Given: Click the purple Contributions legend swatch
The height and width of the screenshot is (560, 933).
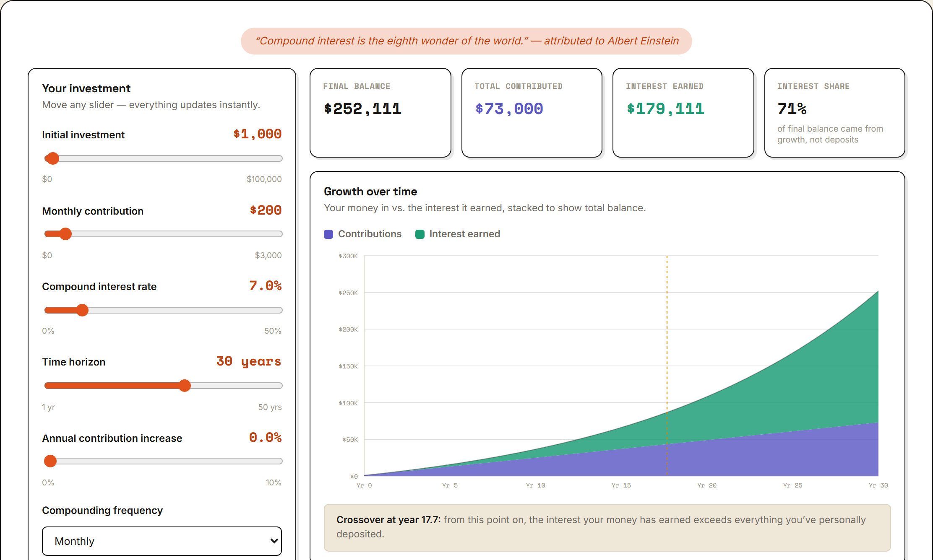Looking at the screenshot, I should (x=328, y=234).
